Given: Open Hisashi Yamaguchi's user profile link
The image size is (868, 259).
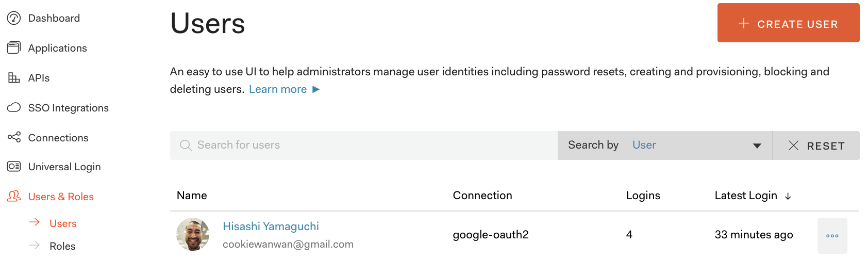Looking at the screenshot, I should coord(271,226).
